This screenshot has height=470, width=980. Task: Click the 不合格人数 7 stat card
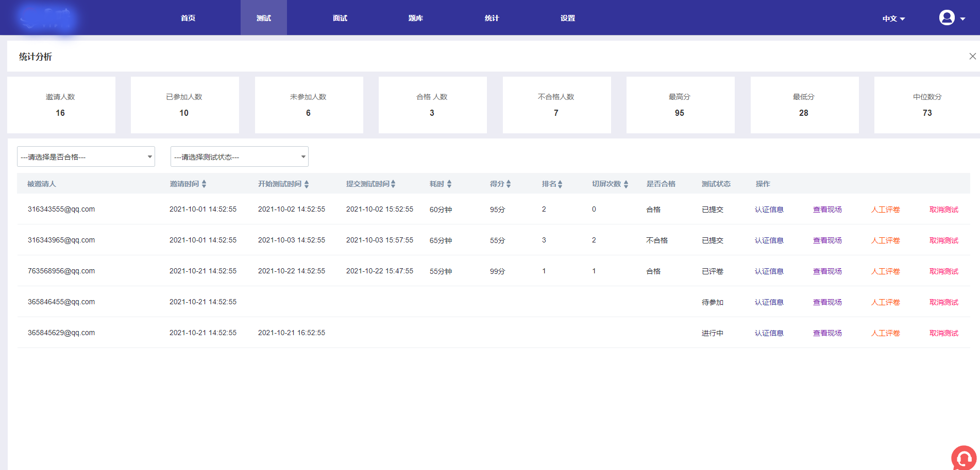[x=557, y=105]
